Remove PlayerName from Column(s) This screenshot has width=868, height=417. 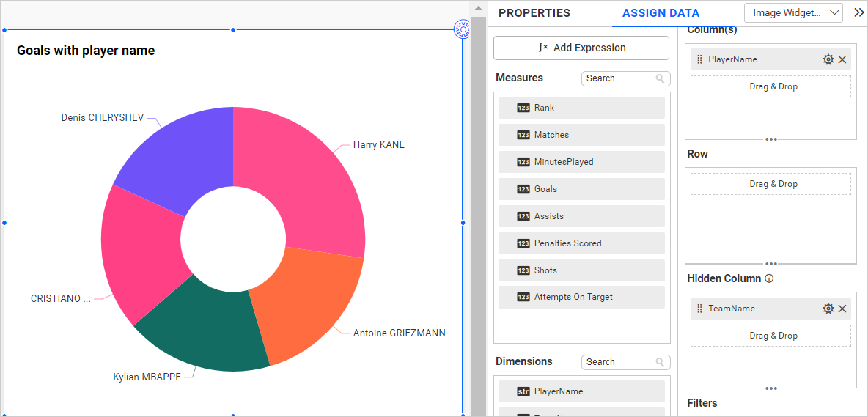(x=842, y=59)
